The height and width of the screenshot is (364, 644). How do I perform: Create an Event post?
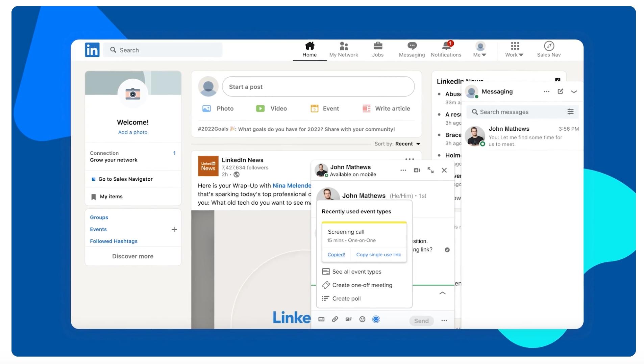[x=324, y=108]
